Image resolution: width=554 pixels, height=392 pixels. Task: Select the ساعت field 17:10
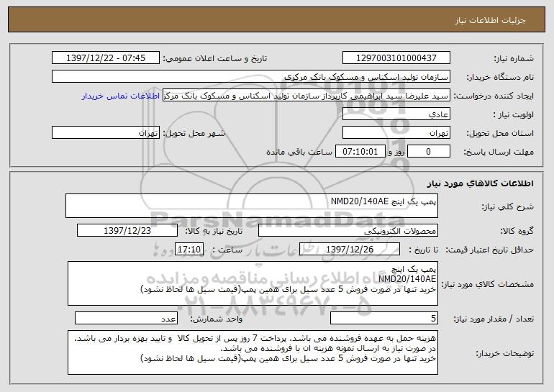pyautogui.click(x=189, y=250)
